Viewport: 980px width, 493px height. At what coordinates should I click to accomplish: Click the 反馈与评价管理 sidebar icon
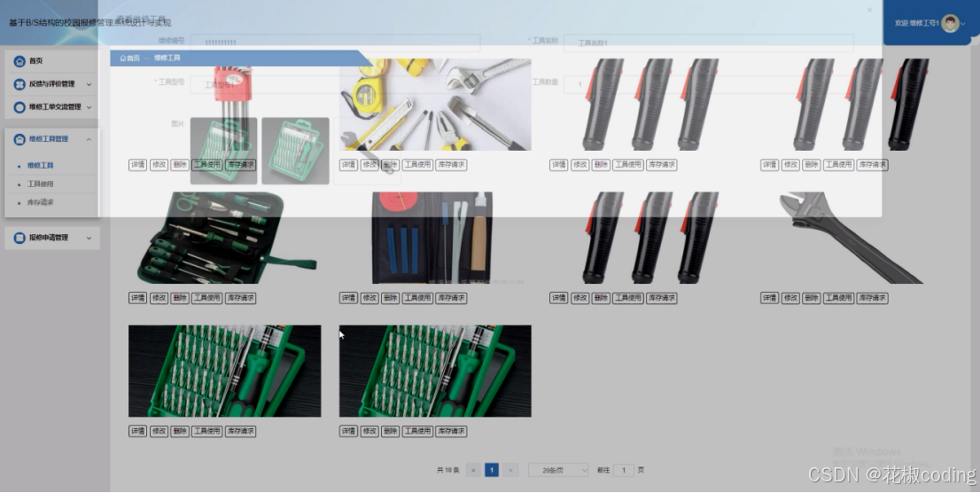tap(19, 84)
